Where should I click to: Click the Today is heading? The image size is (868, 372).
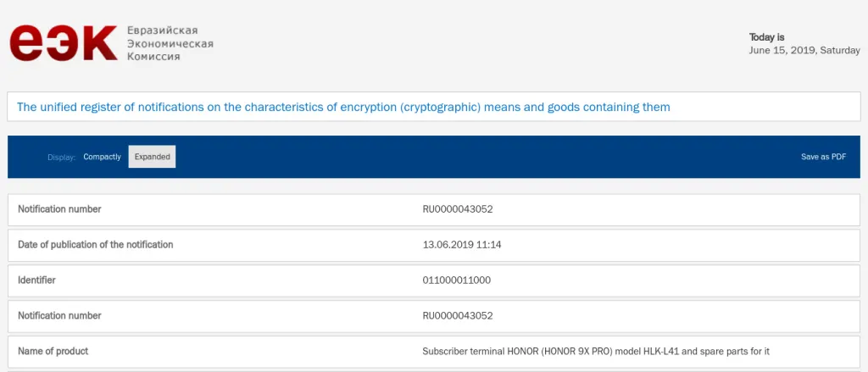point(766,37)
